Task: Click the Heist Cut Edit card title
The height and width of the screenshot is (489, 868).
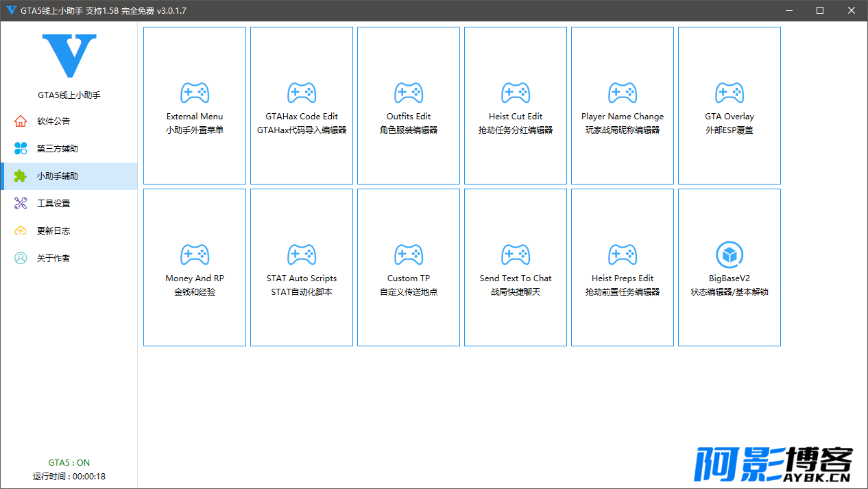Action: (516, 117)
